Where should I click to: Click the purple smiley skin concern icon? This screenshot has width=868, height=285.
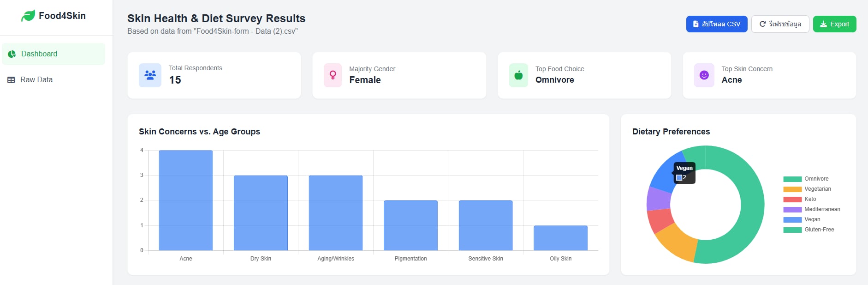coord(704,75)
